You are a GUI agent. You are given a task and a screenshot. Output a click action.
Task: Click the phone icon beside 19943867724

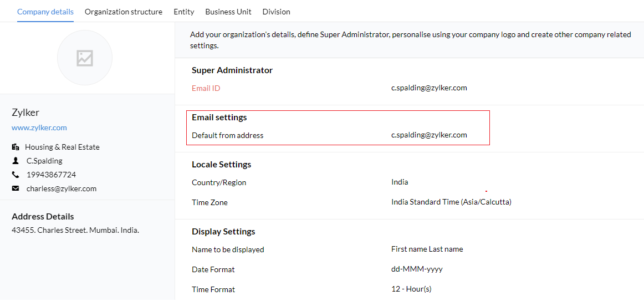point(15,175)
